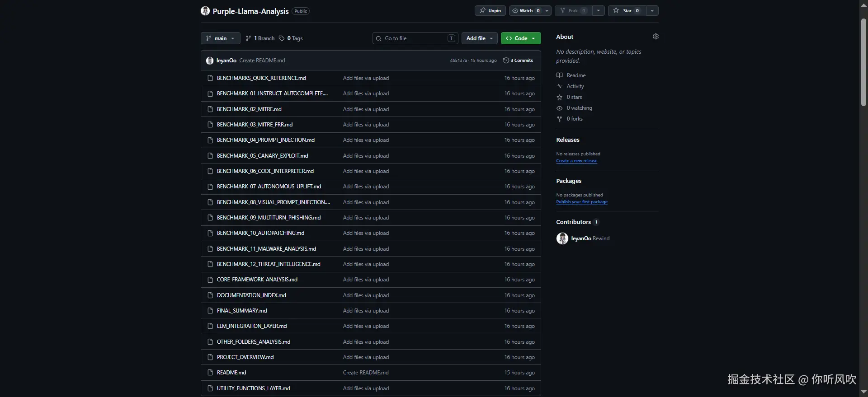Click the file icon for UTILITY_FUNCTIONS_LAYER.md
The height and width of the screenshot is (397, 868).
click(210, 388)
